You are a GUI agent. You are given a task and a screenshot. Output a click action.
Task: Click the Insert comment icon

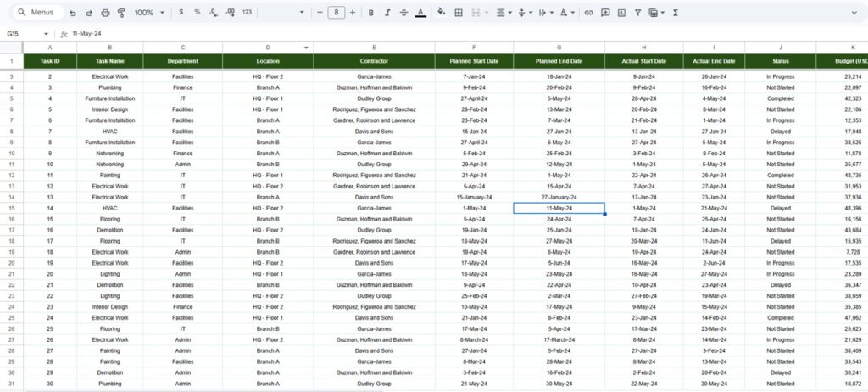(605, 12)
